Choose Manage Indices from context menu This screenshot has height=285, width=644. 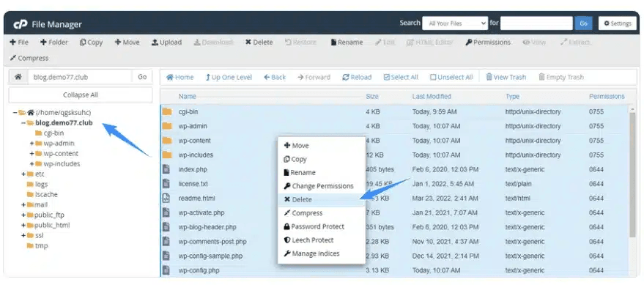point(322,253)
